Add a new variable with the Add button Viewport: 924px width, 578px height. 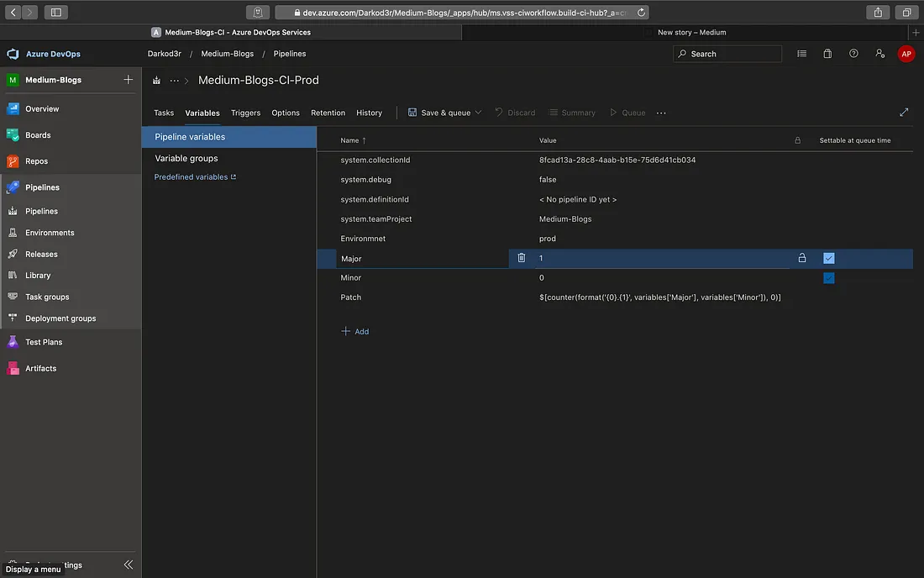pyautogui.click(x=354, y=331)
